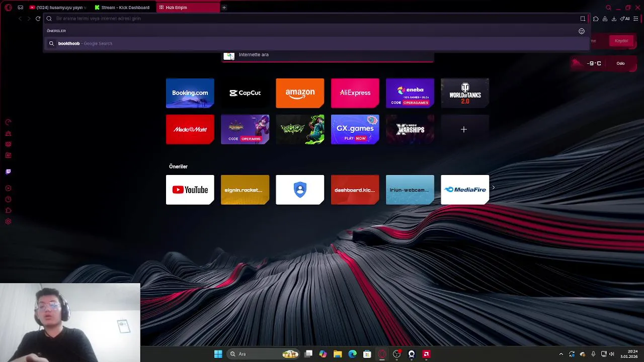Viewport: 644px width, 362px height.
Task: Open the microphone tray icon
Action: pyautogui.click(x=593, y=354)
